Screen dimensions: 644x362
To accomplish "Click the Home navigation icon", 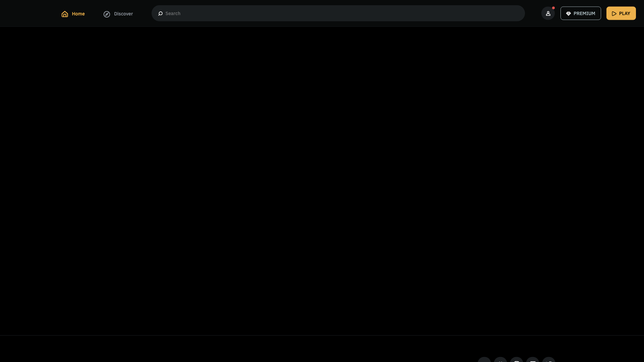I will pos(65,14).
